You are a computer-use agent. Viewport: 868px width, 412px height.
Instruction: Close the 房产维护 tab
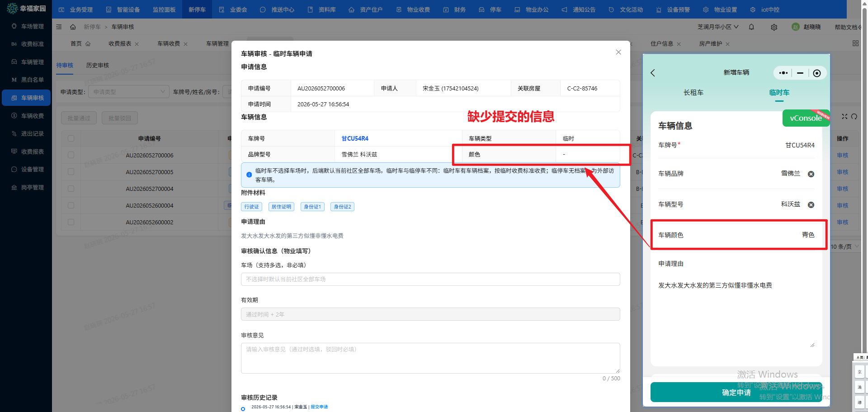coord(727,44)
